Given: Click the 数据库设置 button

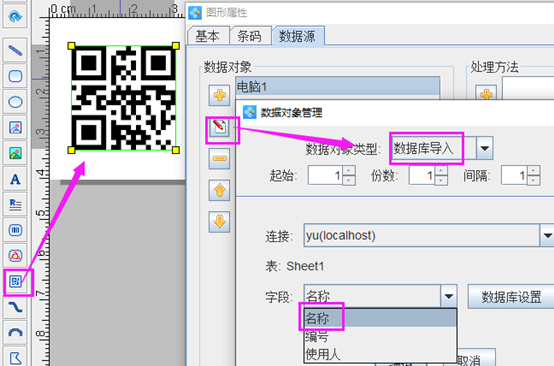Looking at the screenshot, I should tap(511, 297).
